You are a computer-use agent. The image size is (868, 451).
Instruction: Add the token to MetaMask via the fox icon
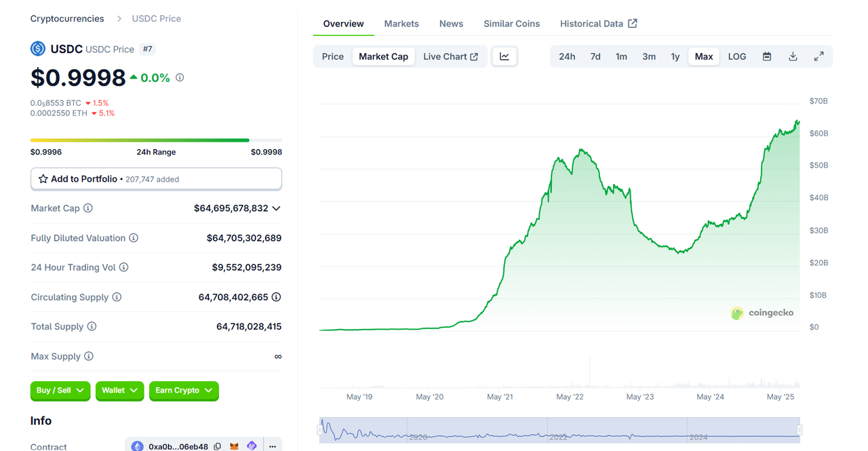click(x=235, y=446)
